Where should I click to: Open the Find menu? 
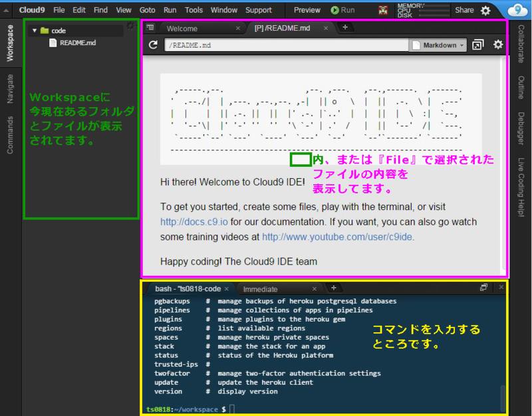pyautogui.click(x=101, y=10)
